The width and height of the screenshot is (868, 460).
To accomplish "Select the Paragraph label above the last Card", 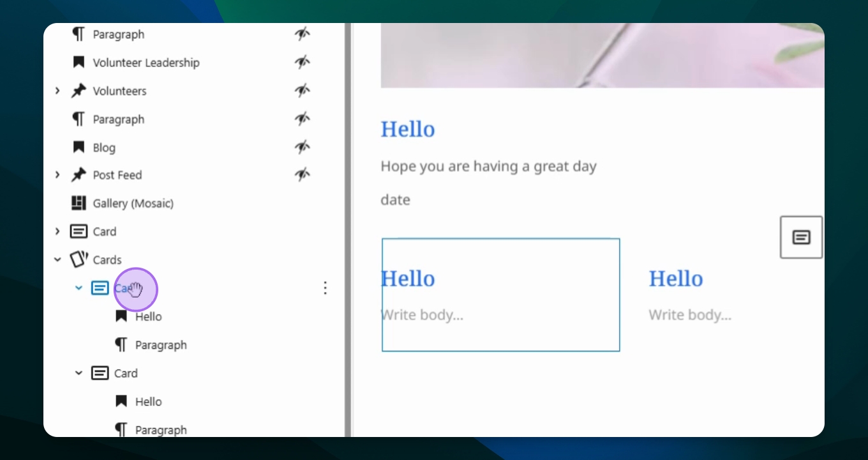I will (x=161, y=345).
